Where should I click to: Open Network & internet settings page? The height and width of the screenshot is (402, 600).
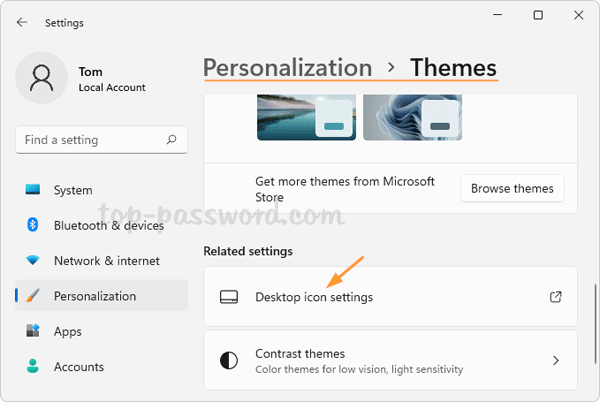[106, 261]
